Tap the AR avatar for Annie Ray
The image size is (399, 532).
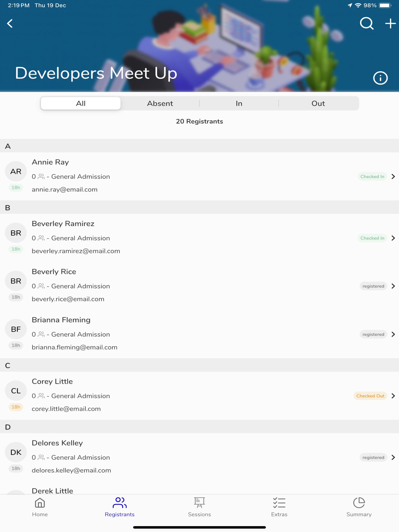16,171
